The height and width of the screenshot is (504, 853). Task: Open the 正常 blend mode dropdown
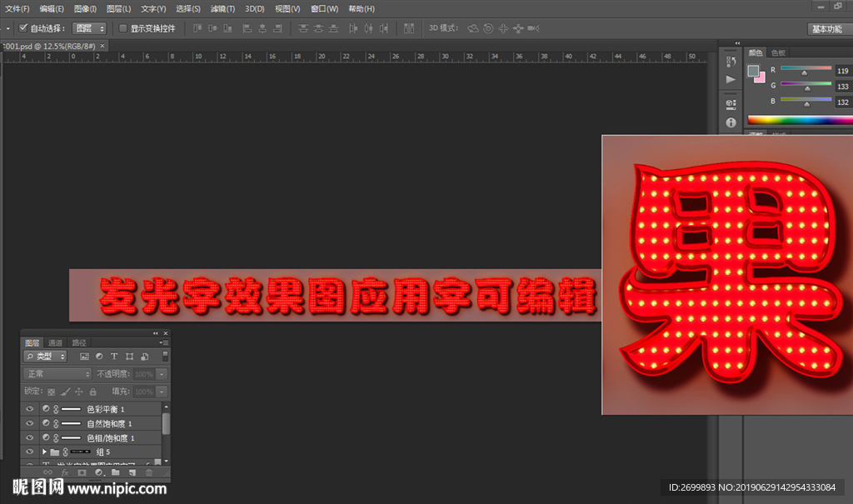pyautogui.click(x=57, y=374)
